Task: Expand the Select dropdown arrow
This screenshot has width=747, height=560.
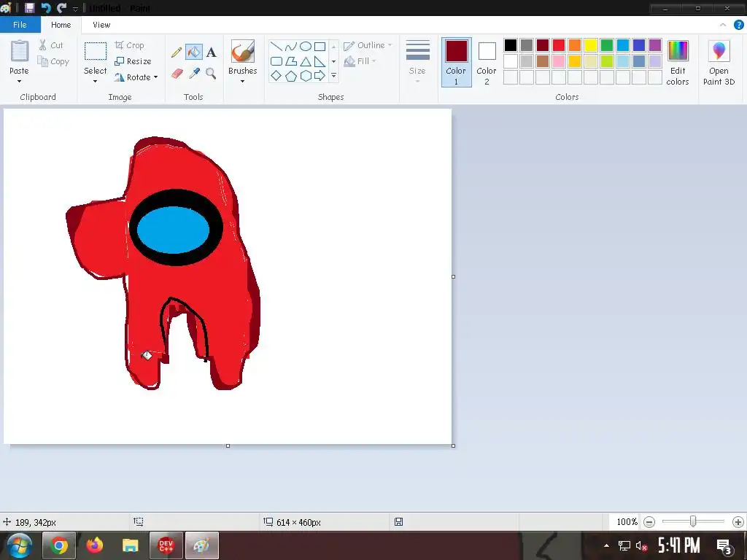Action: click(95, 82)
